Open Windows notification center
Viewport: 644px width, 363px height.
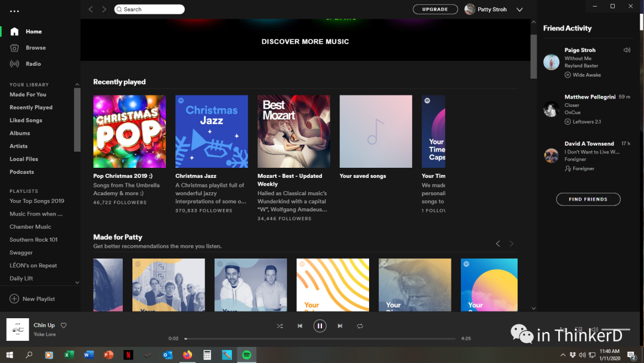[633, 355]
